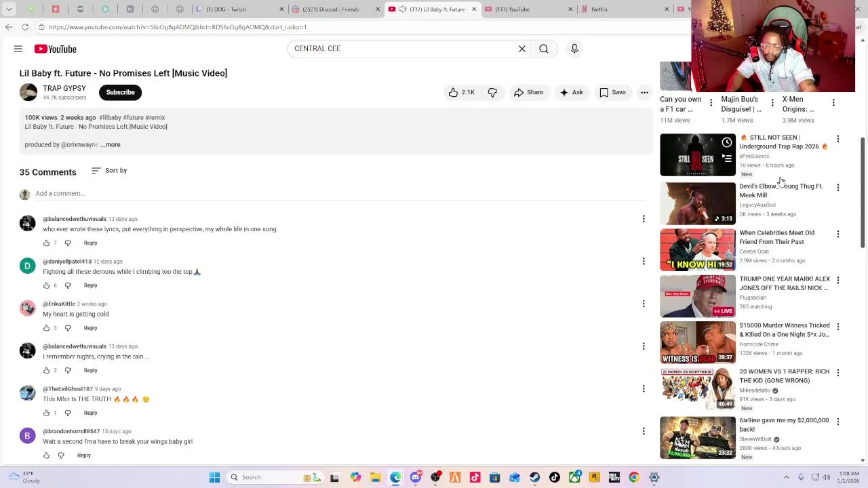Screen dimensions: 868x488
Task: Focus the Add a comment field
Action: pos(339,193)
